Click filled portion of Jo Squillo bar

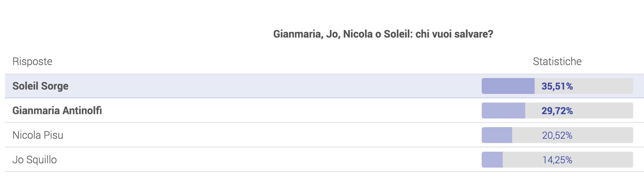[492, 160]
